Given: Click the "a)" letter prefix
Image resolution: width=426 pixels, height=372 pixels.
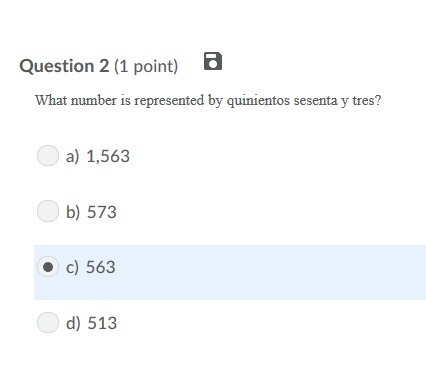Looking at the screenshot, I should point(72,156).
